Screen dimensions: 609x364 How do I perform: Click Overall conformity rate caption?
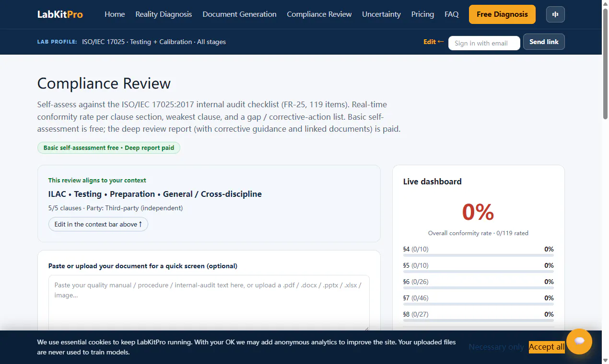(x=478, y=233)
